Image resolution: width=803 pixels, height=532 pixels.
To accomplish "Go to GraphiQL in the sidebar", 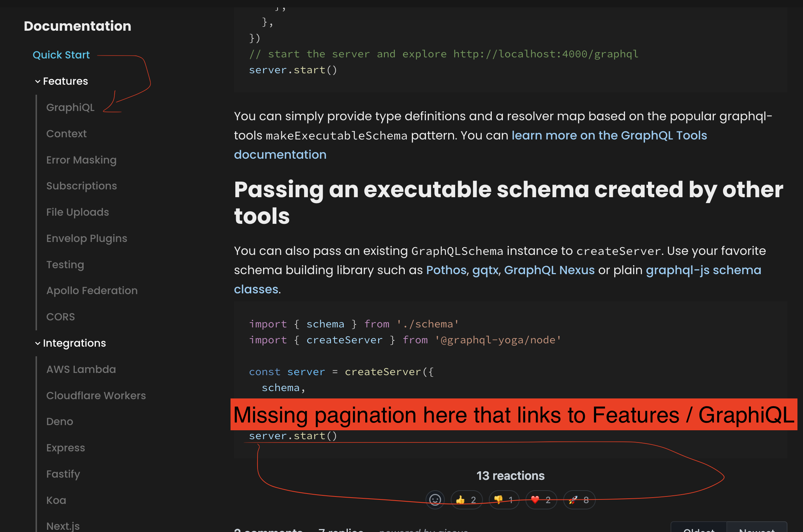I will 70,107.
